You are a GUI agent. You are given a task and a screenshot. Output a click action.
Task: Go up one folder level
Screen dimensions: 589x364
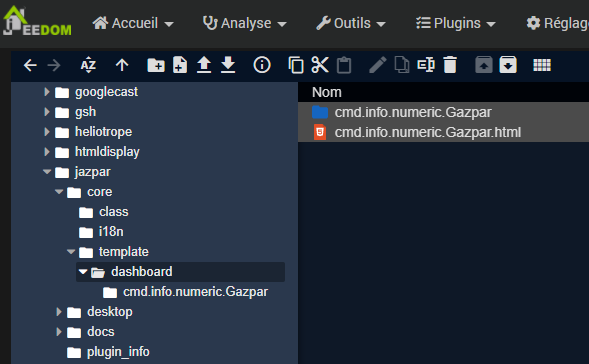click(122, 65)
